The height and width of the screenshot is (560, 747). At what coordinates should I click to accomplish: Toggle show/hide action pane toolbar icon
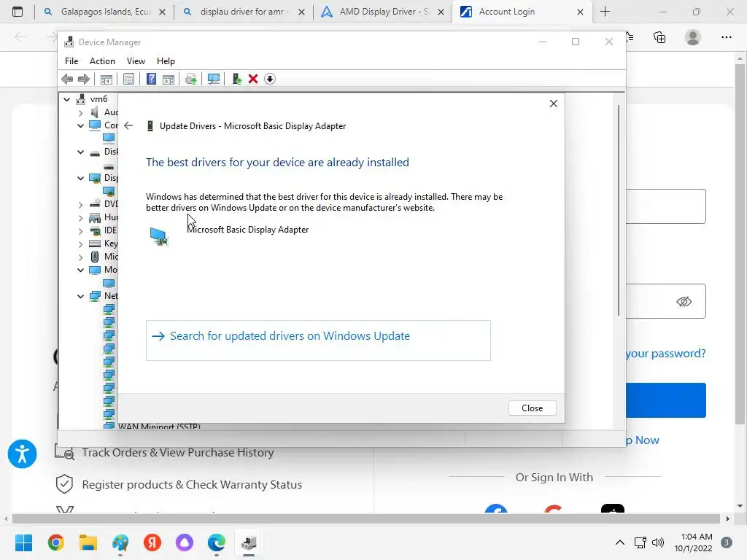tap(169, 79)
